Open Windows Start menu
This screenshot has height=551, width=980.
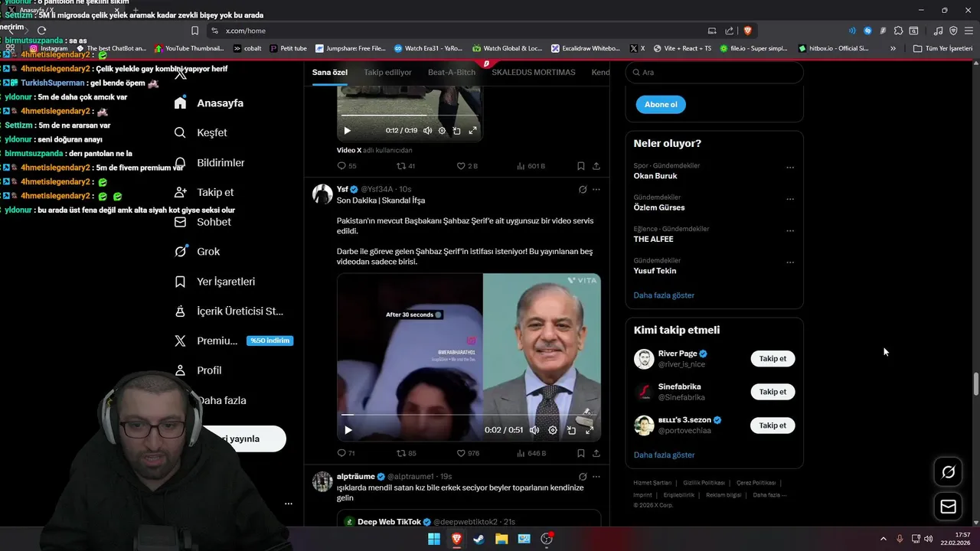pos(434,539)
